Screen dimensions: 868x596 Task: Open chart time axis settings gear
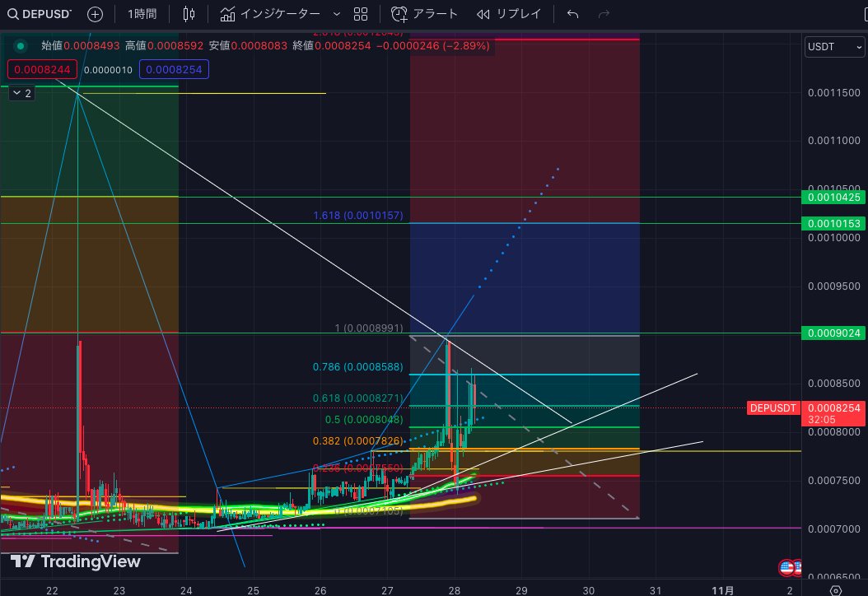coord(836,590)
